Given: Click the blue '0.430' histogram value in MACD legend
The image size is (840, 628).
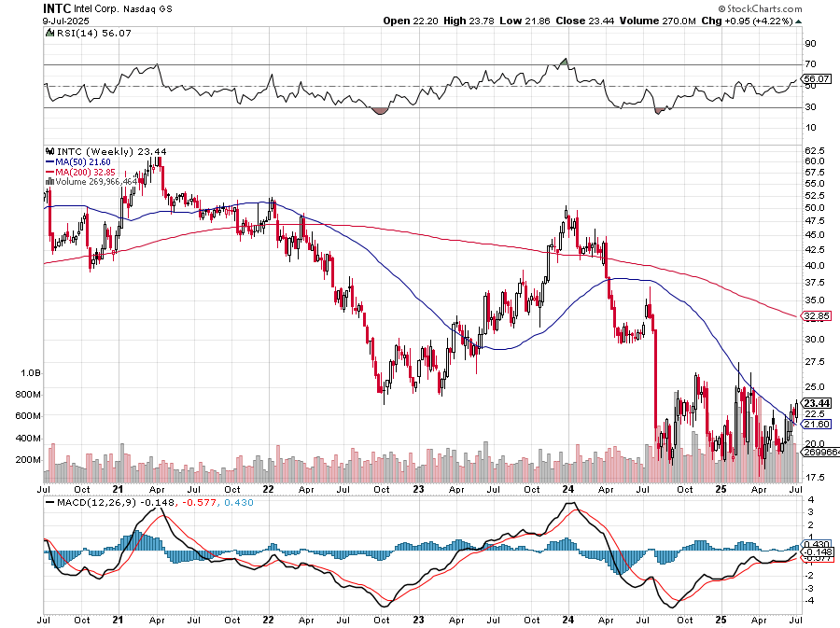Looking at the screenshot, I should pyautogui.click(x=238, y=503).
